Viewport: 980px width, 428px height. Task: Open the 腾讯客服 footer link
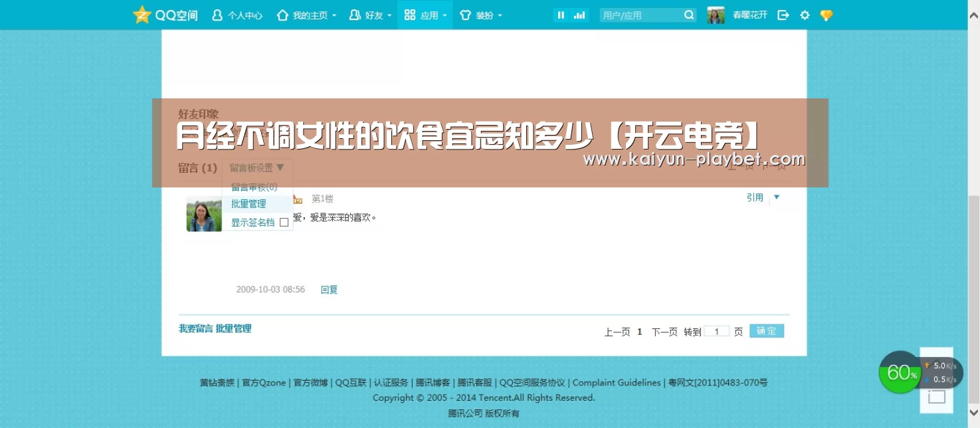pos(474,383)
